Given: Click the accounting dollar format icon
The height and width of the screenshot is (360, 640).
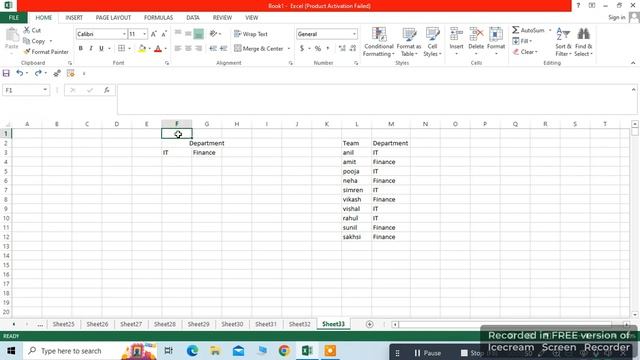Looking at the screenshot, I should [x=302, y=49].
